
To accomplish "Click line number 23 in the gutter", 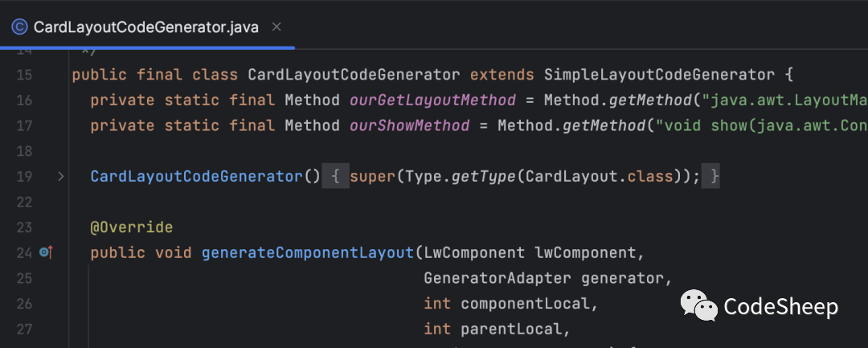I will pyautogui.click(x=24, y=227).
